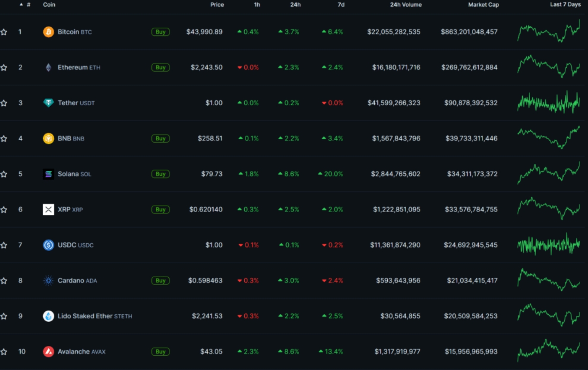Click Tether 24h volume $41,599,266,323

[394, 103]
